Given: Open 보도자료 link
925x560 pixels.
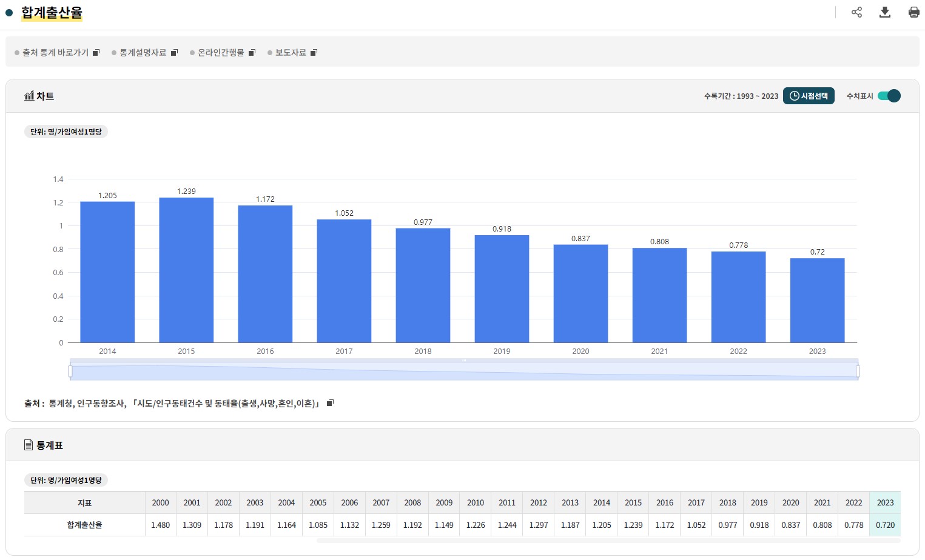Looking at the screenshot, I should [x=291, y=53].
